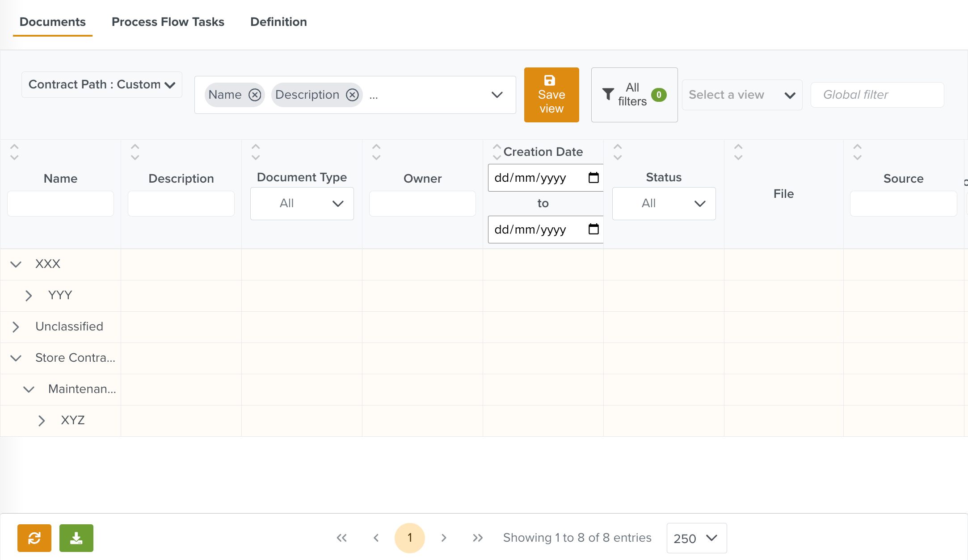Click the orange refresh icon button
968x560 pixels.
[34, 538]
